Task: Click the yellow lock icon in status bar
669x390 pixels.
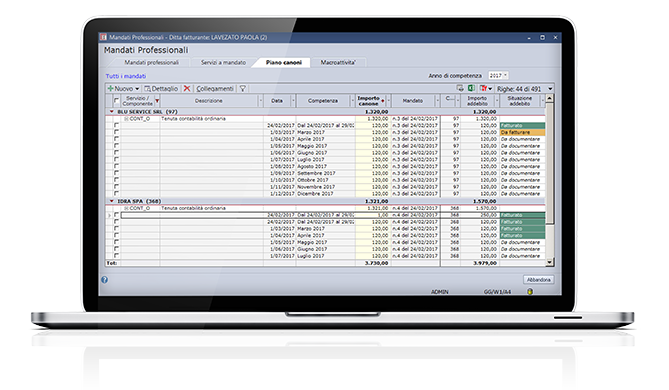Action: click(529, 291)
